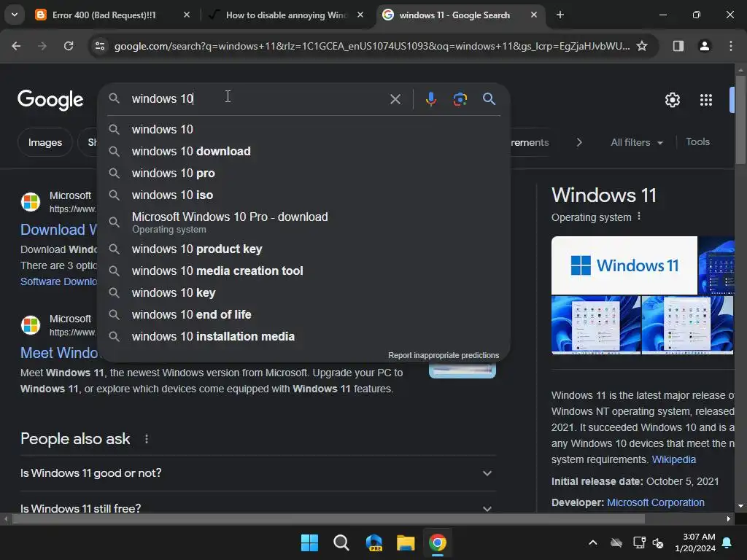Open the Google apps grid icon

(705, 100)
